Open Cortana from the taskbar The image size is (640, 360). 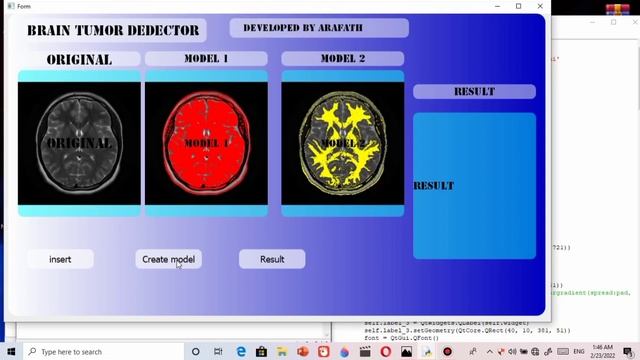[196, 351]
